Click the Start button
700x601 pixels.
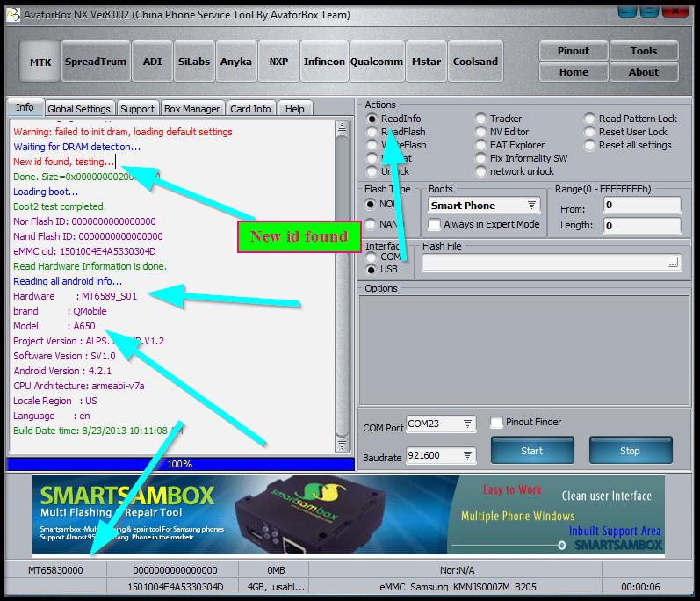pos(532,451)
